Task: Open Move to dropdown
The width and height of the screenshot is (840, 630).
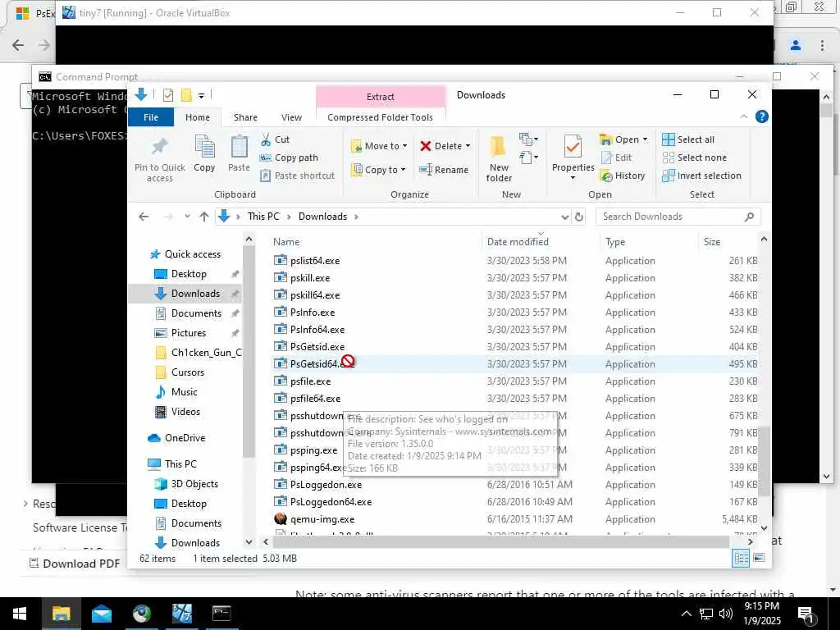Action: [379, 146]
